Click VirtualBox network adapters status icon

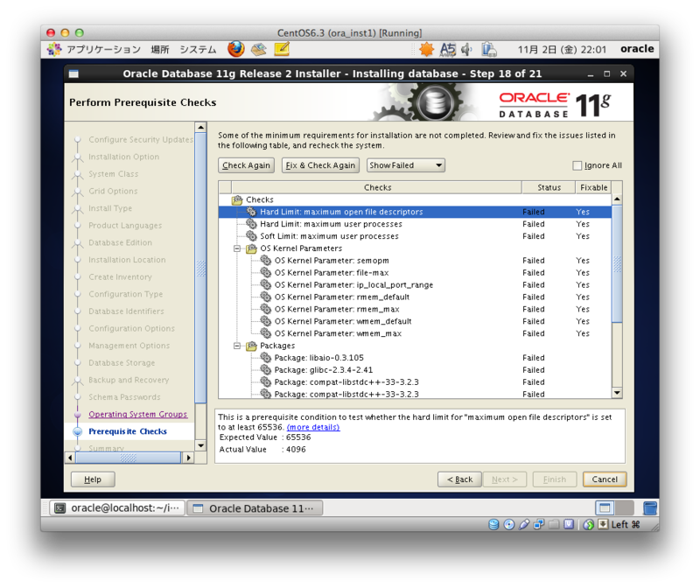click(x=539, y=524)
